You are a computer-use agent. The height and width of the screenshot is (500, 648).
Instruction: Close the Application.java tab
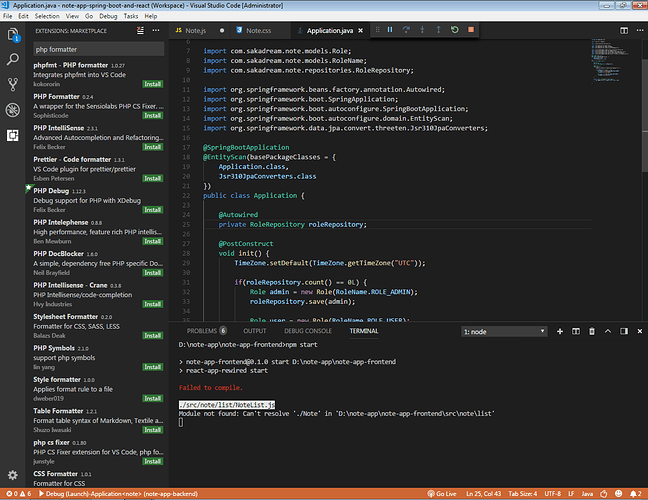tap(360, 31)
